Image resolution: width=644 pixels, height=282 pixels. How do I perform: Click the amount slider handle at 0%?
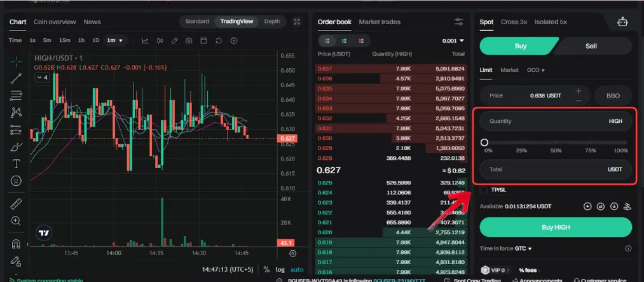(484, 142)
